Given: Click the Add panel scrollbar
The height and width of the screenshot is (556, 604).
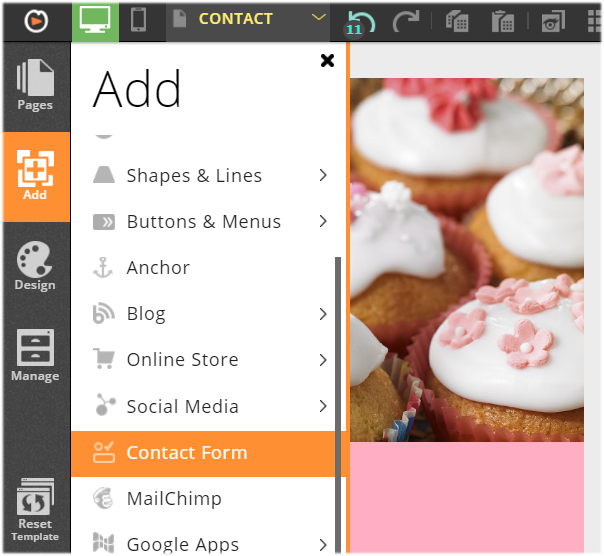Looking at the screenshot, I should tap(338, 405).
